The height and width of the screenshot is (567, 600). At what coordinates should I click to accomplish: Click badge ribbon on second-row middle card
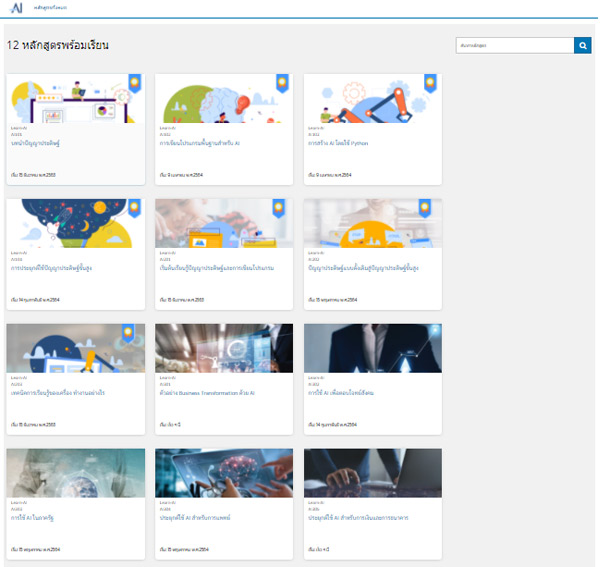(x=282, y=208)
